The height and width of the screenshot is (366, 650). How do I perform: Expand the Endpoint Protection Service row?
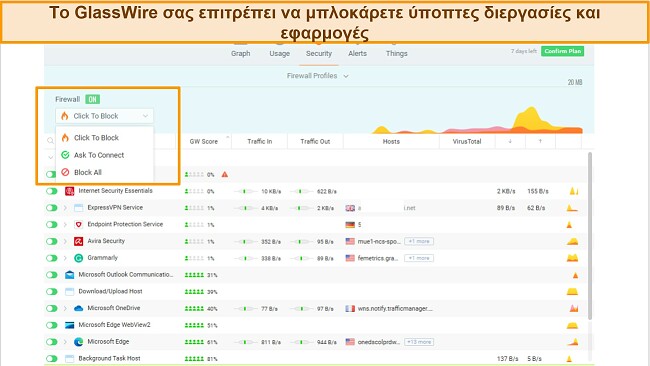click(x=65, y=225)
